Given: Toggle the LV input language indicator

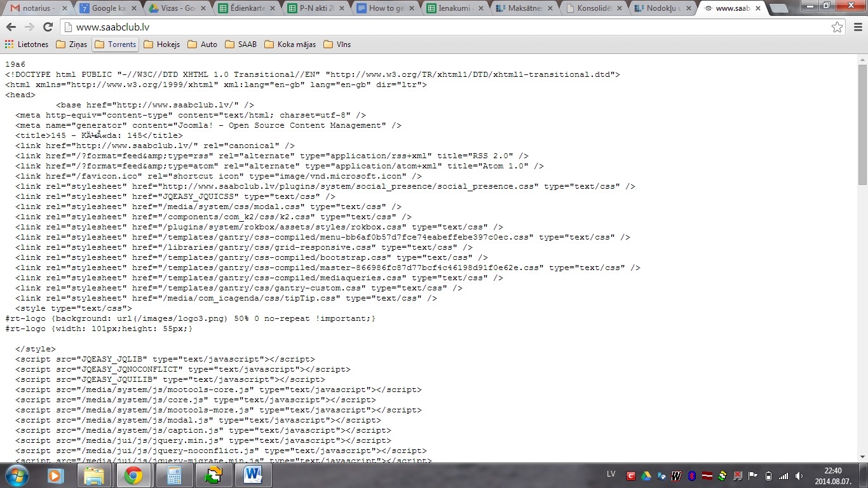Looking at the screenshot, I should [611, 475].
